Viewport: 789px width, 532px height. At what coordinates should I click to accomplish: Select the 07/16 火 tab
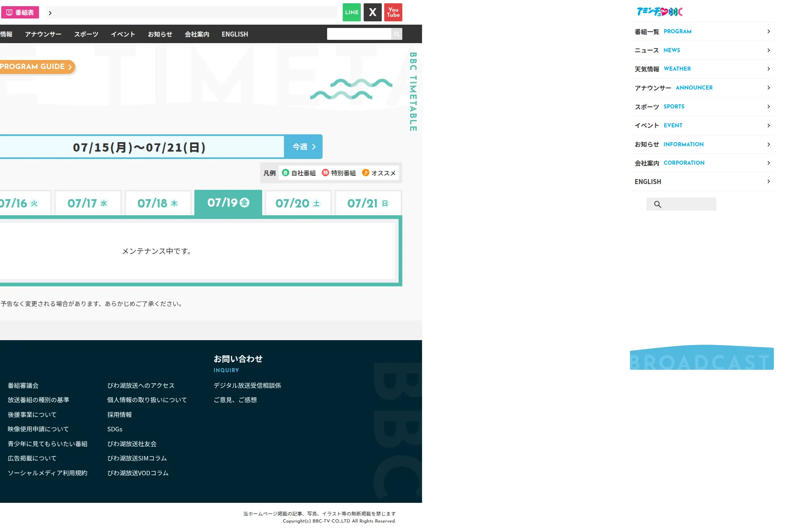pyautogui.click(x=25, y=203)
